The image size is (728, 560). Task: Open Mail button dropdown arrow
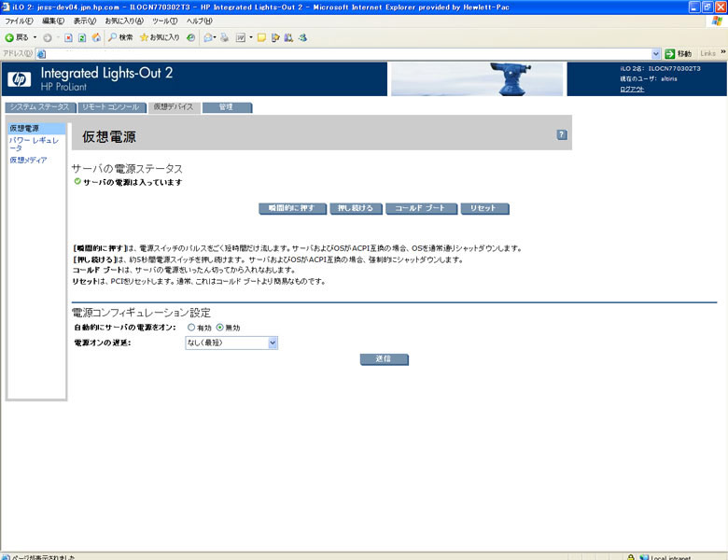point(215,37)
